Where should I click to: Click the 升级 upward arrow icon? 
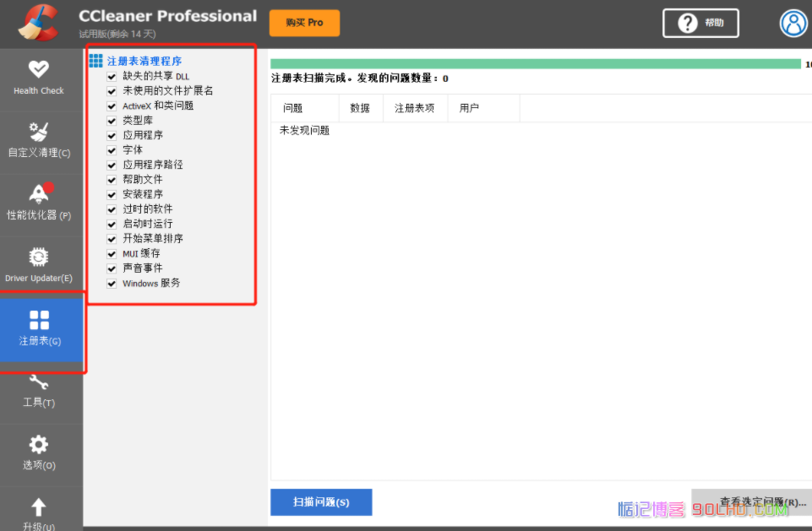pos(39,507)
